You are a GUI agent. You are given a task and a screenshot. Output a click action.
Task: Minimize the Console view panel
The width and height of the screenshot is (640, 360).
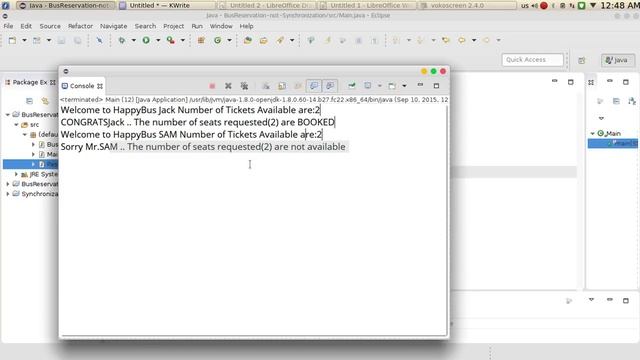[x=420, y=85]
